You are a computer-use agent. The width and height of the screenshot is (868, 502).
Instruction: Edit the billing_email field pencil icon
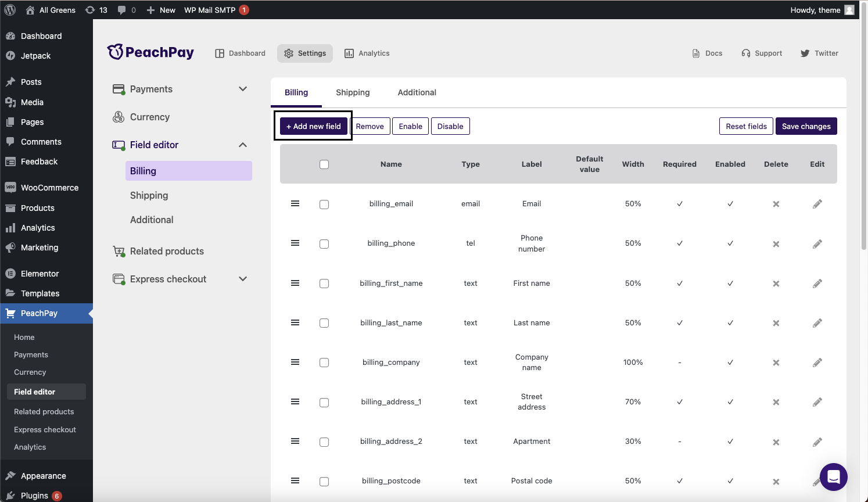(x=817, y=204)
